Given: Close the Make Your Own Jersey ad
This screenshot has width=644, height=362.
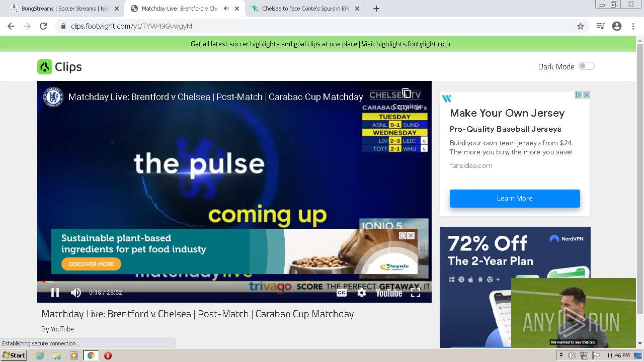Looking at the screenshot, I should (586, 95).
